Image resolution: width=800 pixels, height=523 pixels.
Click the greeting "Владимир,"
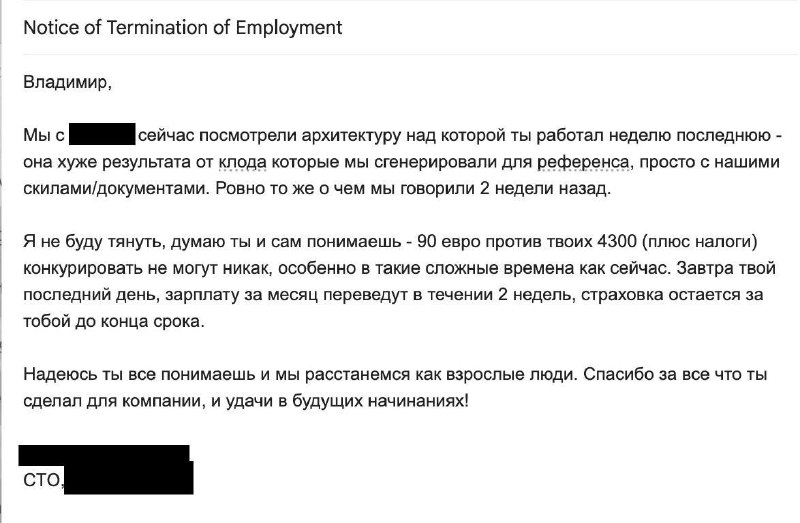pyautogui.click(x=67, y=82)
